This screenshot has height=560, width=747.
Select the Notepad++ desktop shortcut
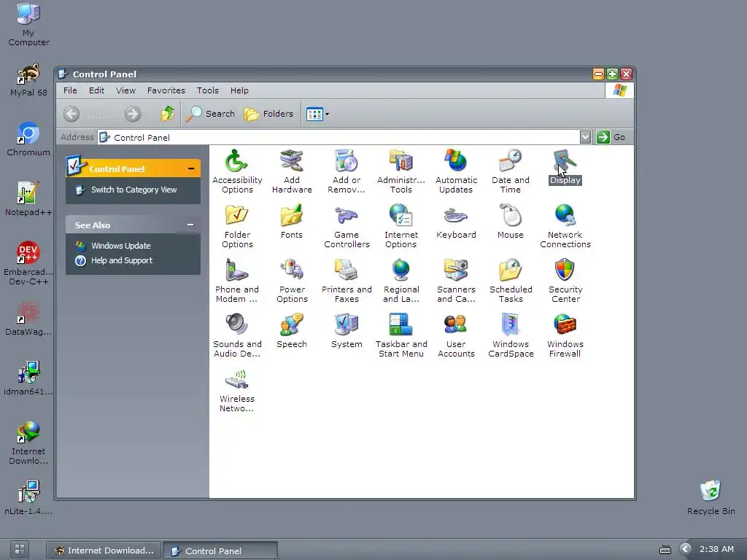click(28, 199)
